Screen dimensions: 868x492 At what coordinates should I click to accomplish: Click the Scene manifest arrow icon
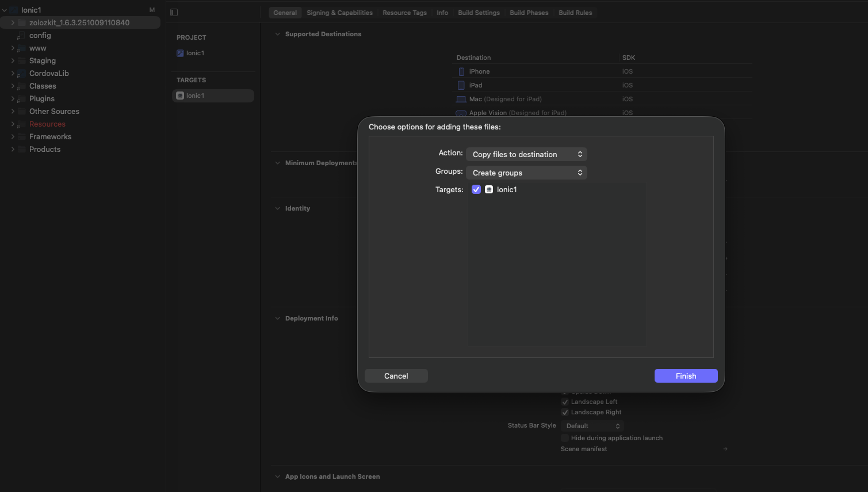tap(725, 449)
